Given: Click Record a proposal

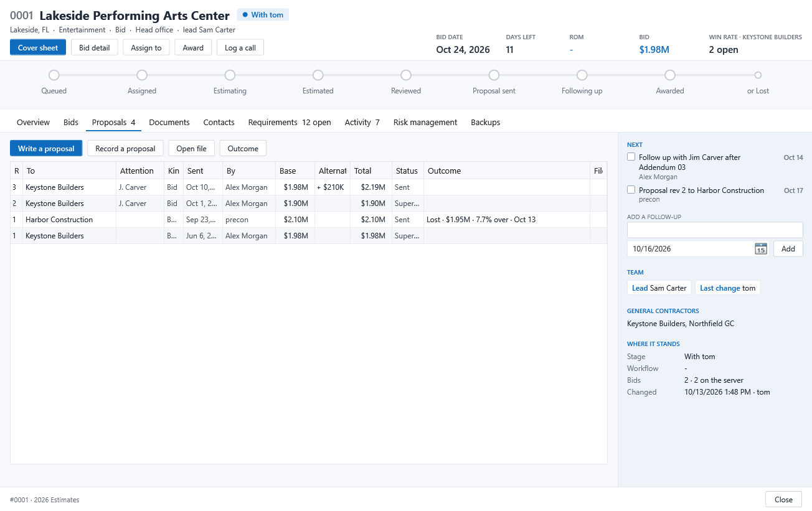Looking at the screenshot, I should 126,149.
